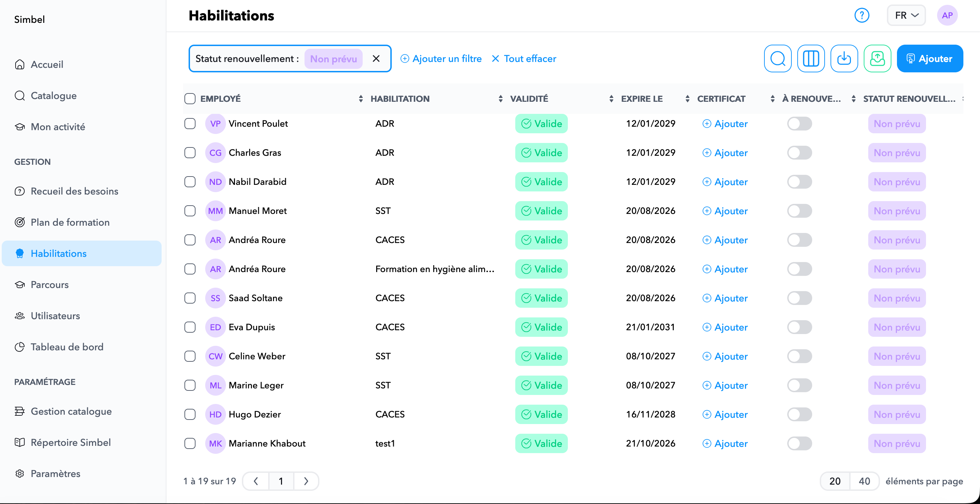Click the download export icon button
The image size is (980, 504).
(x=844, y=58)
